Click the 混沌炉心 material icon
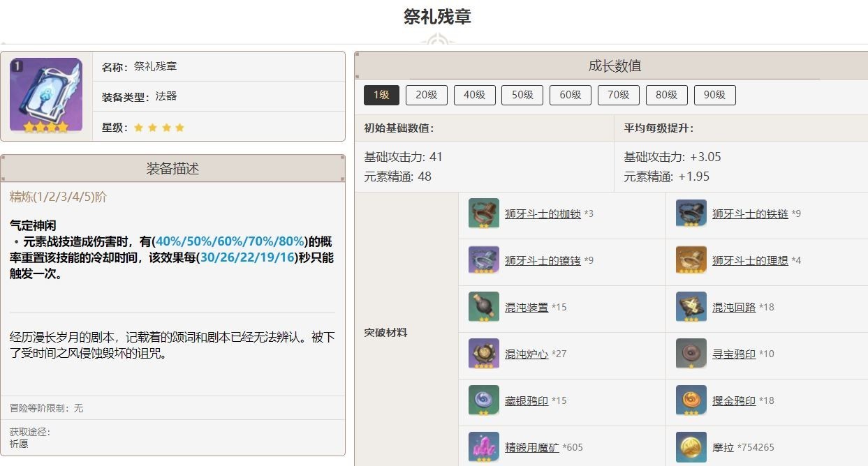 coord(484,354)
